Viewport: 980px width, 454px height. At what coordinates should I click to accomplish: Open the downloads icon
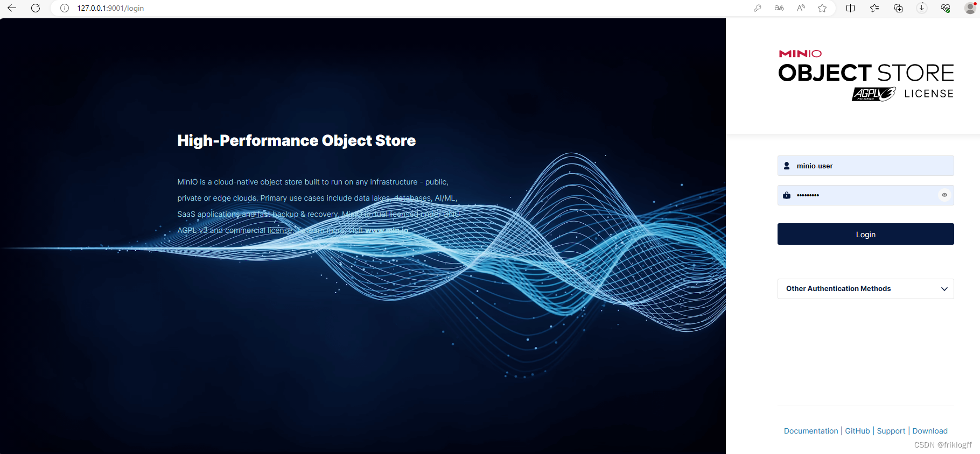tap(922, 8)
